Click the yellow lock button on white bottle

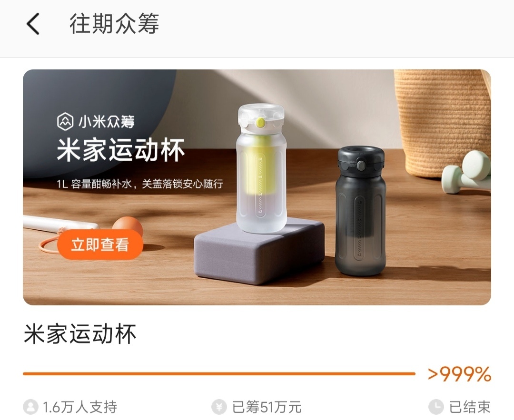point(260,123)
